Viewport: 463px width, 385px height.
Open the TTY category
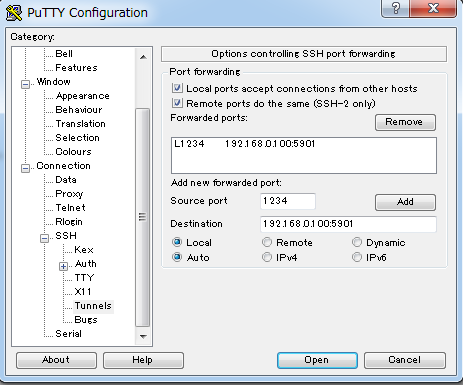pyautogui.click(x=84, y=278)
